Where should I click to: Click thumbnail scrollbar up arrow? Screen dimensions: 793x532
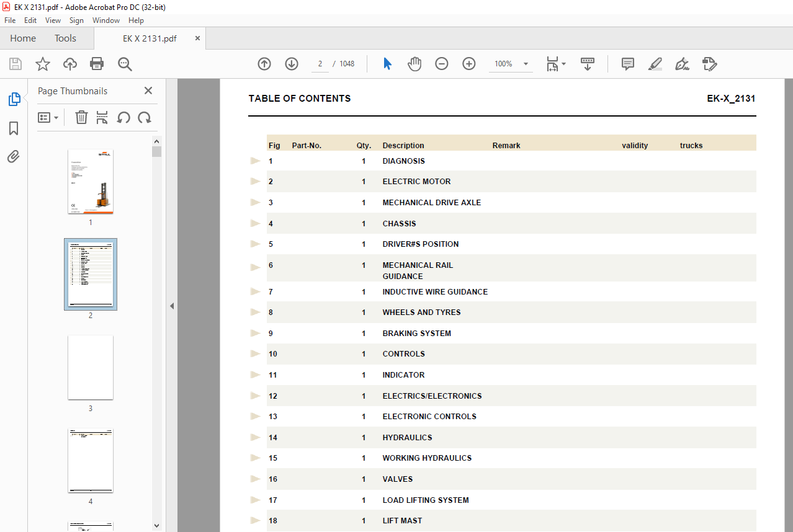[x=156, y=141]
